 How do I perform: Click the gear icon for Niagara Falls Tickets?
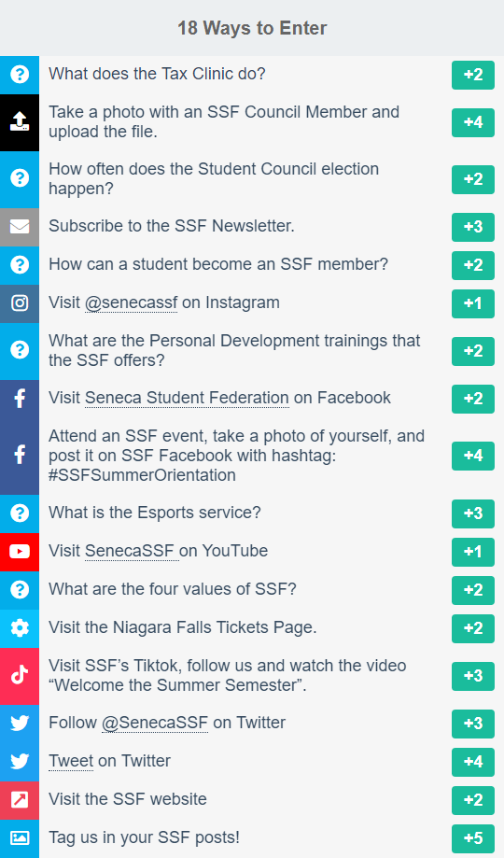(20, 627)
